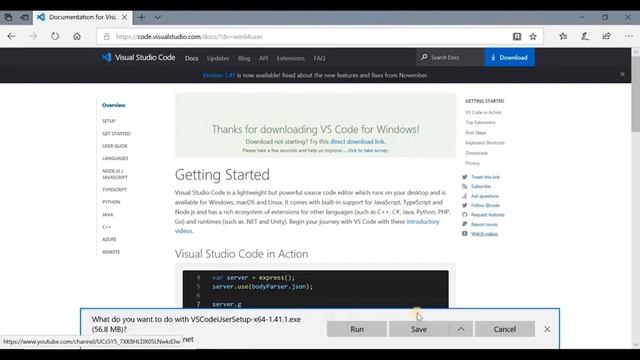Screen dimensions: 640x360
Task: Click the Subscribe RSS link
Action: click(x=481, y=186)
